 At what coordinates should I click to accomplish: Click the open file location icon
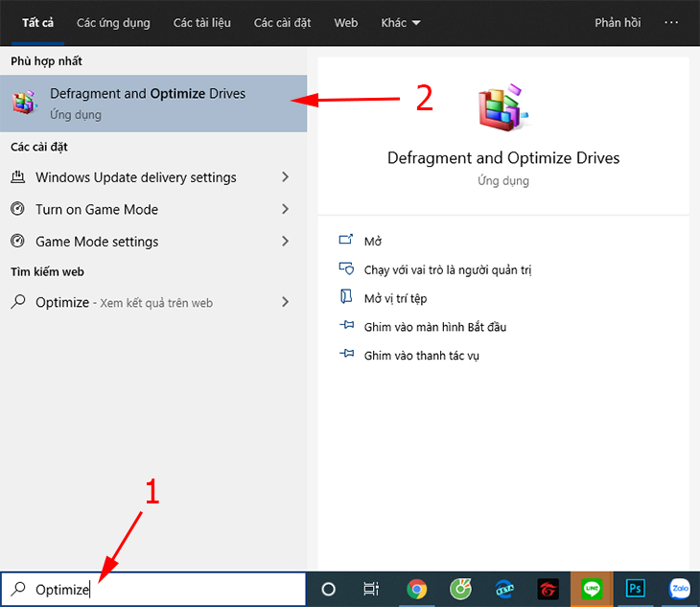pos(346,296)
